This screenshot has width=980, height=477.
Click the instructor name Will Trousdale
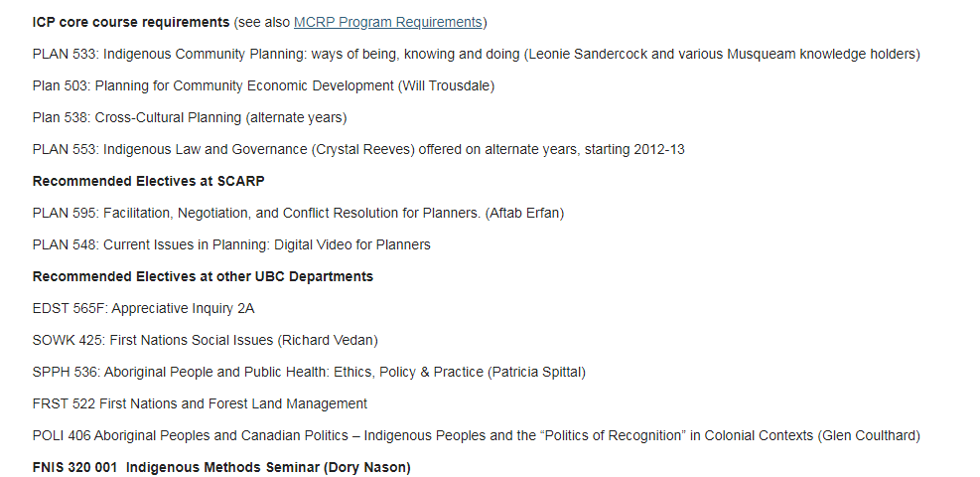446,86
